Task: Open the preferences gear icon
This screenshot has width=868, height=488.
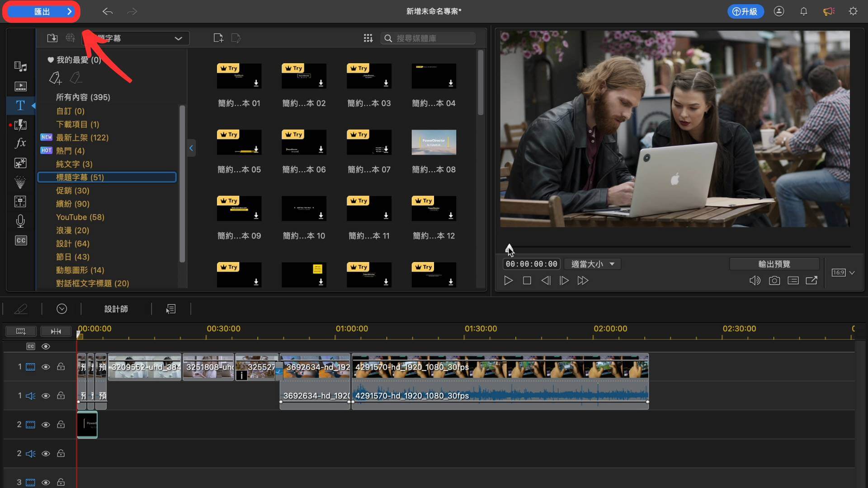Action: click(x=853, y=11)
